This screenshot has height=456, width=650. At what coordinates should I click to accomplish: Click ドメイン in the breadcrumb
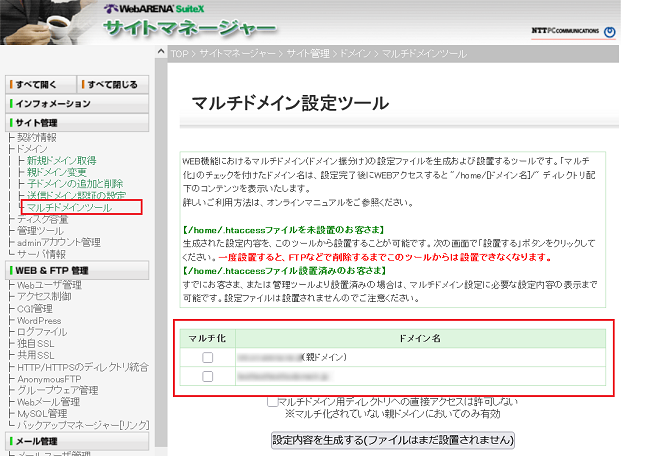point(355,54)
